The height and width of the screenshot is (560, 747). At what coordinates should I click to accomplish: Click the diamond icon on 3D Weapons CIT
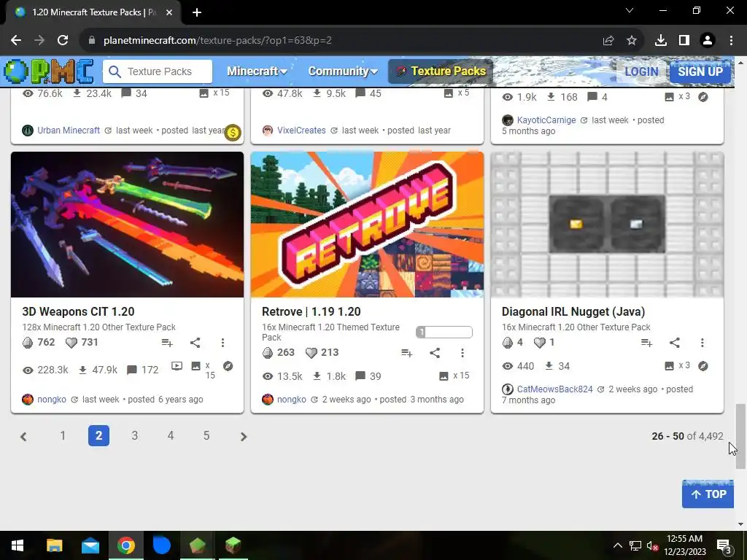coord(28,343)
